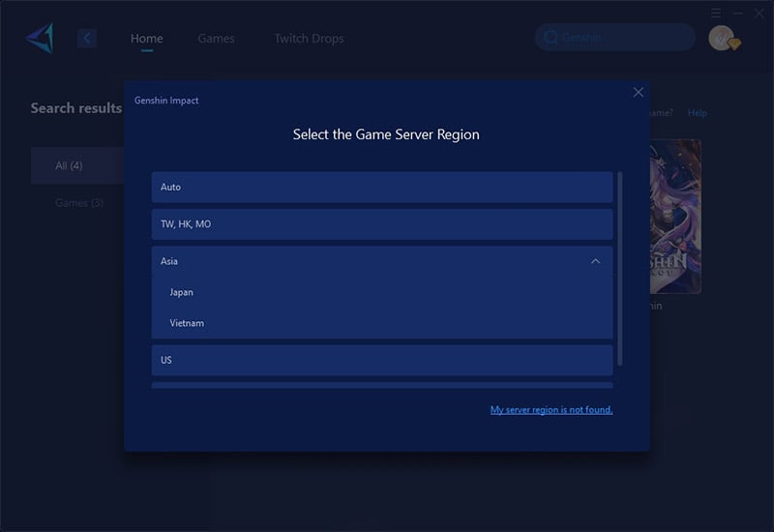Open the Games tab

216,38
